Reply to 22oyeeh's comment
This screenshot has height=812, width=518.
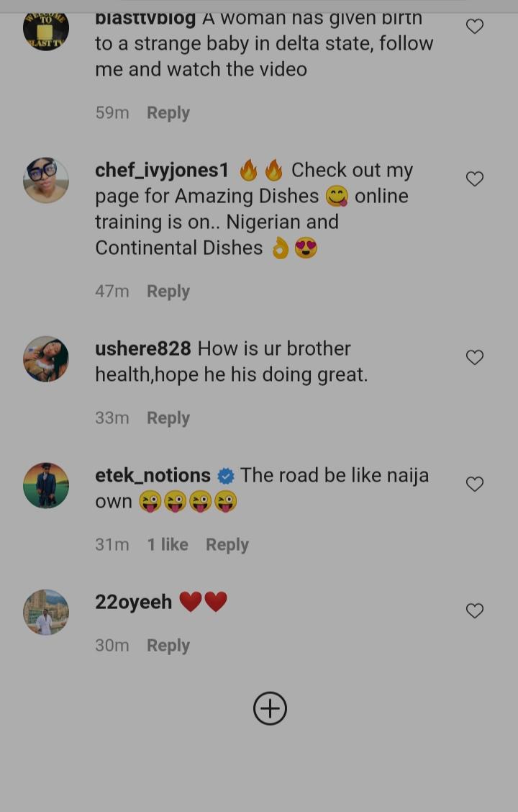pos(168,646)
